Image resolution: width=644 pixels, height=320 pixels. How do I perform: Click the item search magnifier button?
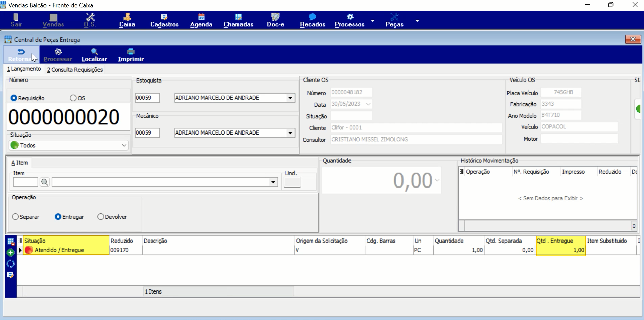click(44, 182)
